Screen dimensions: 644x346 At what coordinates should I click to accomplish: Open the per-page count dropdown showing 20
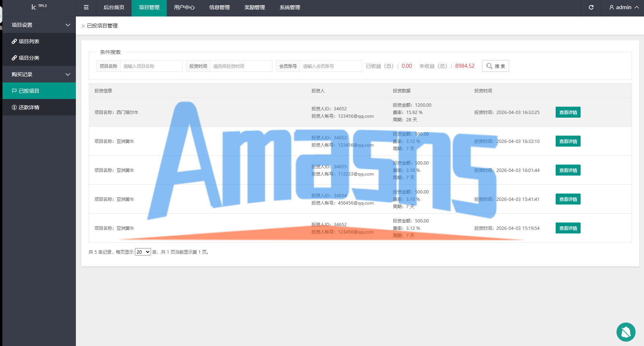(143, 252)
